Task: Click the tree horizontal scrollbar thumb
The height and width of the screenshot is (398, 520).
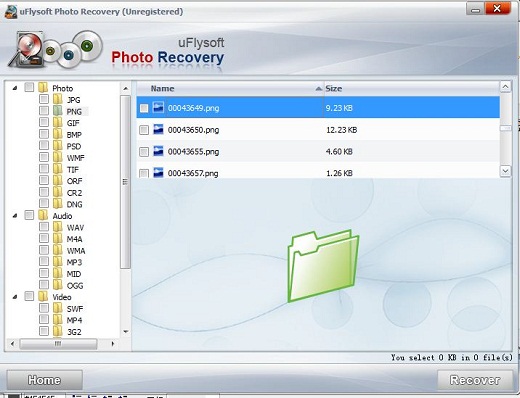Action: tap(58, 343)
